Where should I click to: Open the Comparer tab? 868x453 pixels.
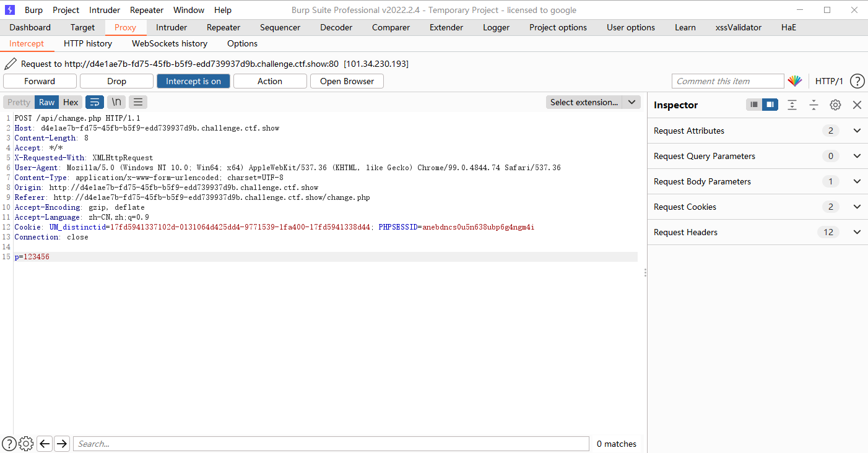click(391, 27)
